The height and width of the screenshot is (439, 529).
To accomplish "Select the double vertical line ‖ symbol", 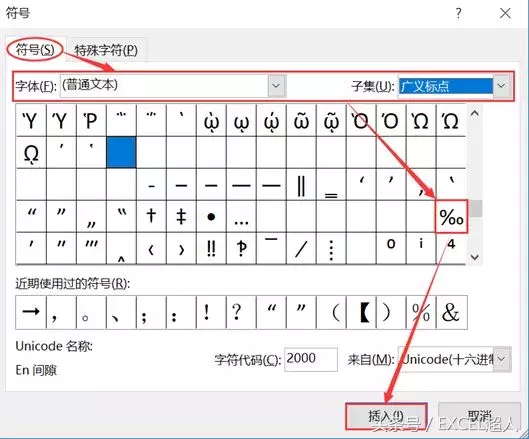I will coord(301,185).
